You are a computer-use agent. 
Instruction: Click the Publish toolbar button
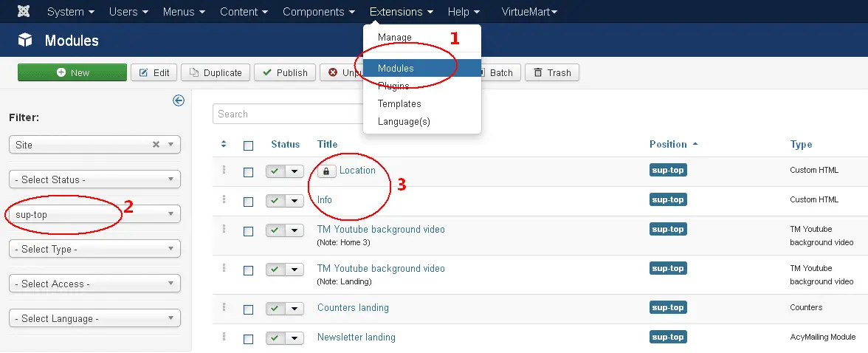tap(285, 72)
